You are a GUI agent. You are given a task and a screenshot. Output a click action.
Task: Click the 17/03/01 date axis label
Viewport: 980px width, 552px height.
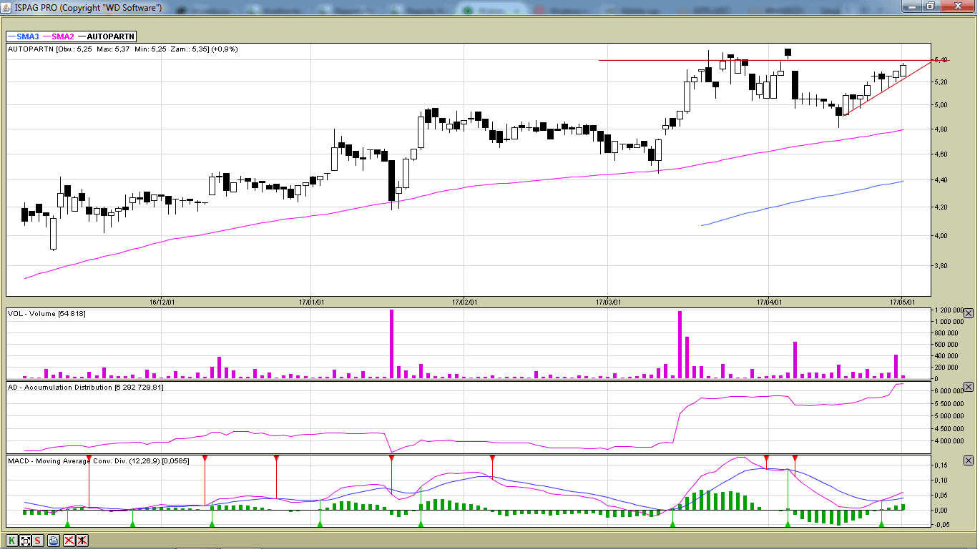(x=608, y=302)
